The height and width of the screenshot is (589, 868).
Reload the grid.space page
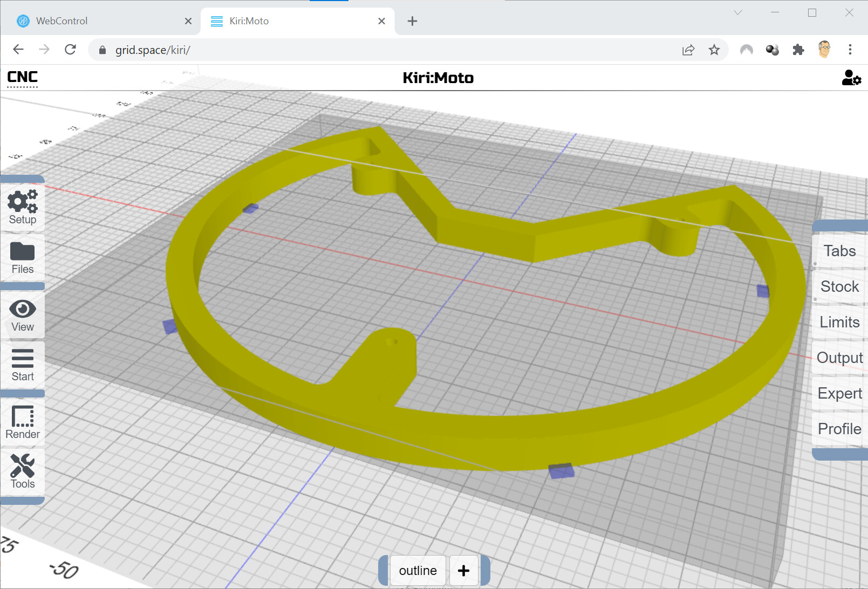click(x=70, y=50)
